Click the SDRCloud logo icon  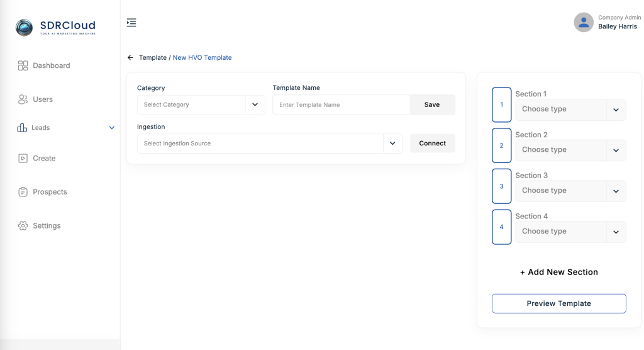point(24,27)
